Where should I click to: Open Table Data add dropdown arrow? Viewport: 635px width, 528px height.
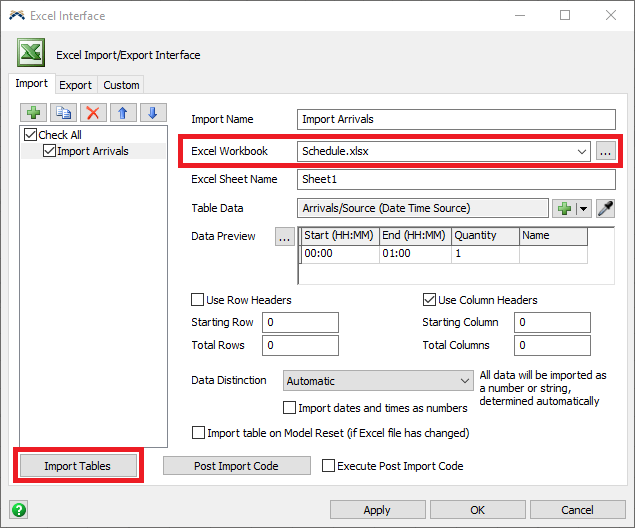pyautogui.click(x=583, y=208)
